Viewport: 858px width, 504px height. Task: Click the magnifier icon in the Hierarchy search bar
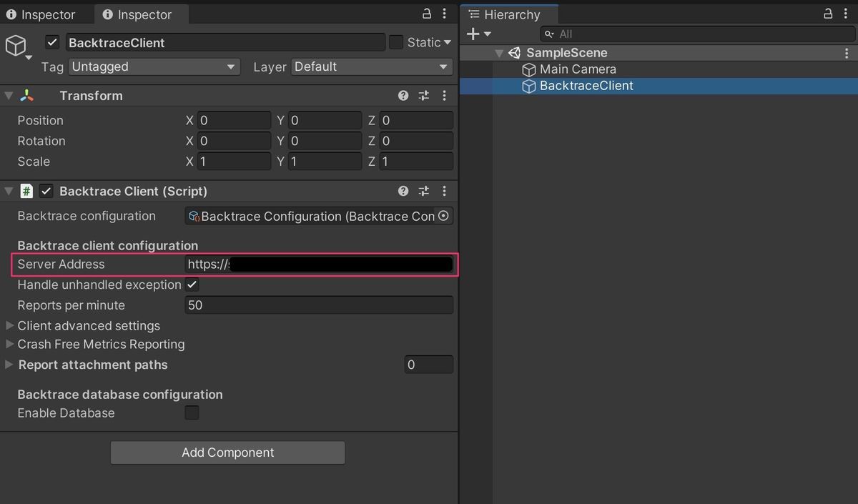click(x=548, y=34)
